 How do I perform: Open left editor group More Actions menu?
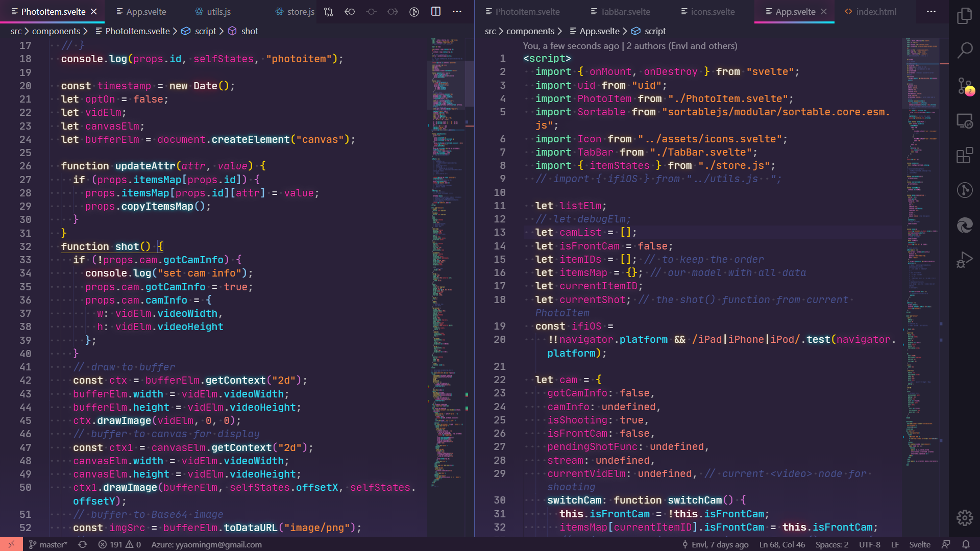(x=457, y=11)
